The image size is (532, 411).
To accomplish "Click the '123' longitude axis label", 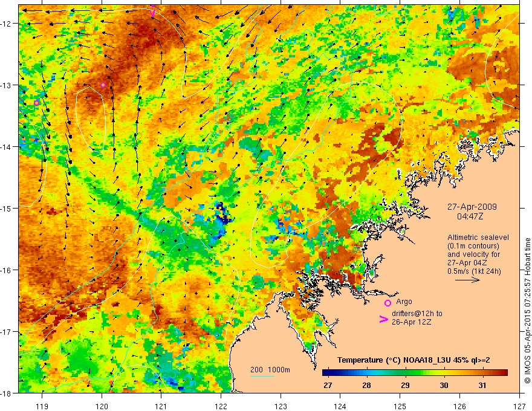I will (281, 406).
